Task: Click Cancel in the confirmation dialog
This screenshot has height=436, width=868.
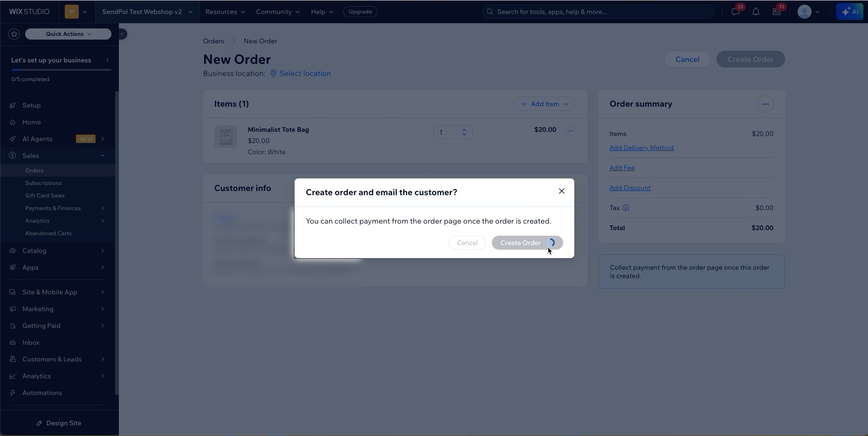Action: coord(467,243)
